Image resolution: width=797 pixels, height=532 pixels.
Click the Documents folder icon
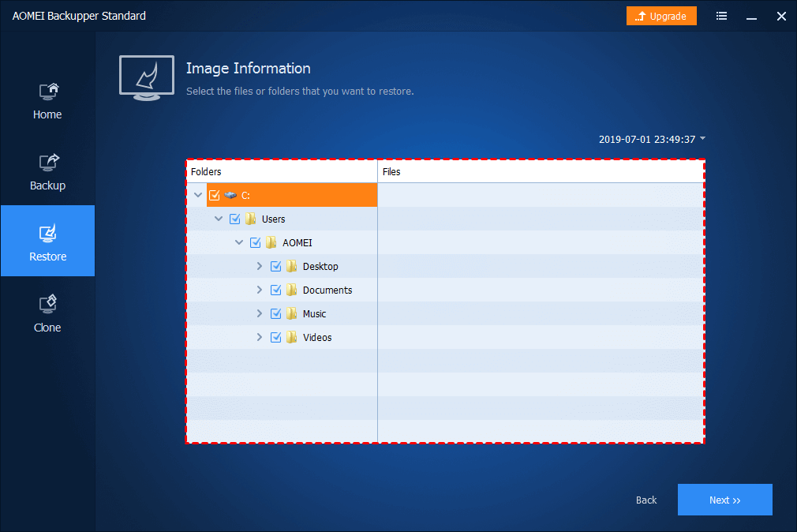click(x=291, y=290)
